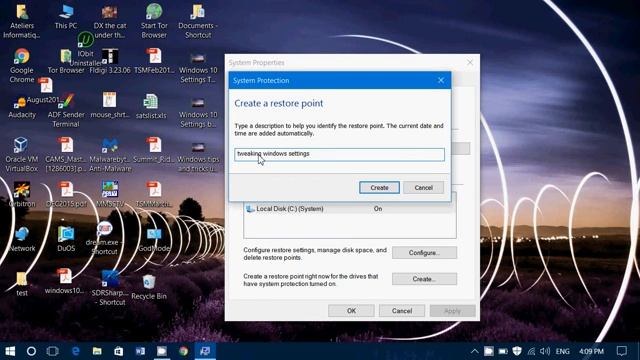
Task: Launch Microsoft Edge from taskbar
Action: pos(75,351)
